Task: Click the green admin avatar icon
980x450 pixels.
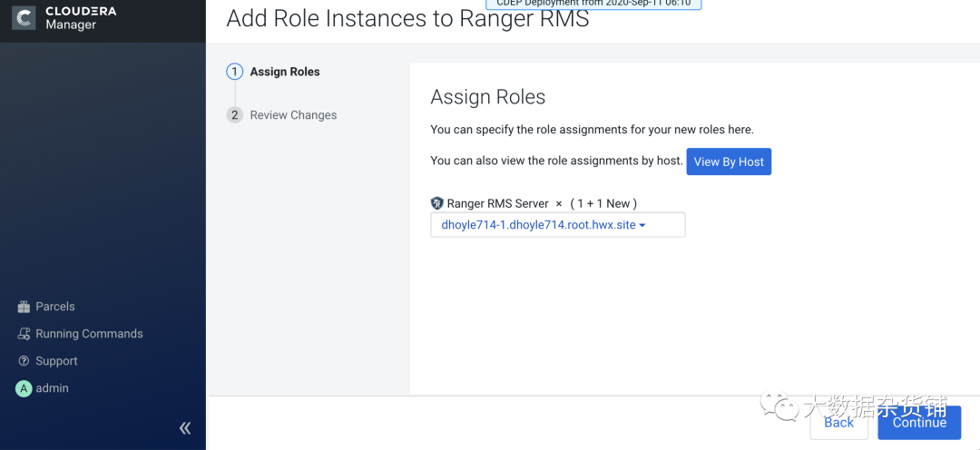Action: point(24,388)
